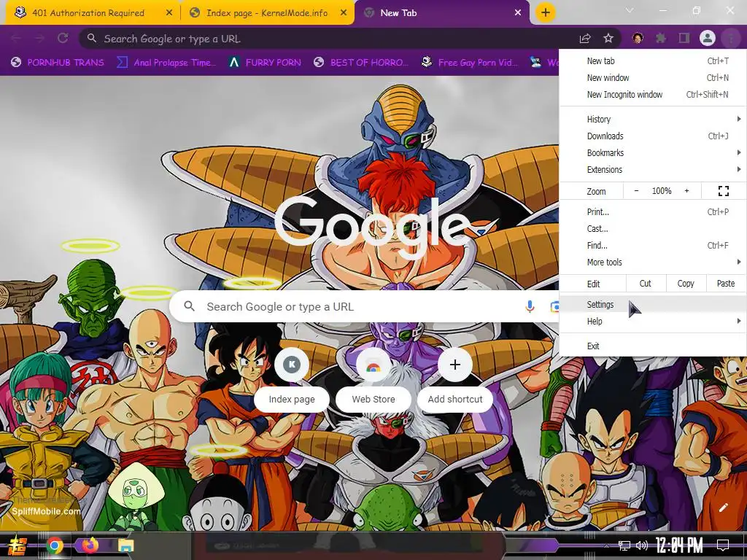The width and height of the screenshot is (747, 560).
Task: Open the tab search chevron in title bar
Action: (630, 10)
